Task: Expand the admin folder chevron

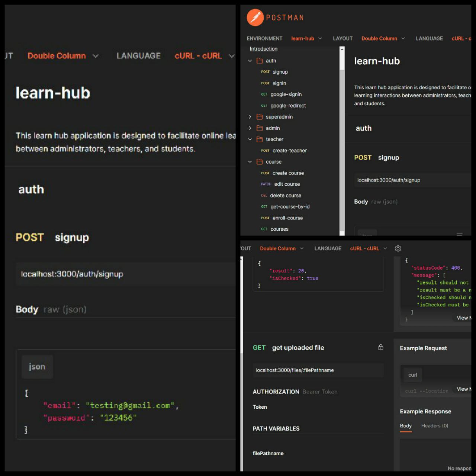Action: 250,128
